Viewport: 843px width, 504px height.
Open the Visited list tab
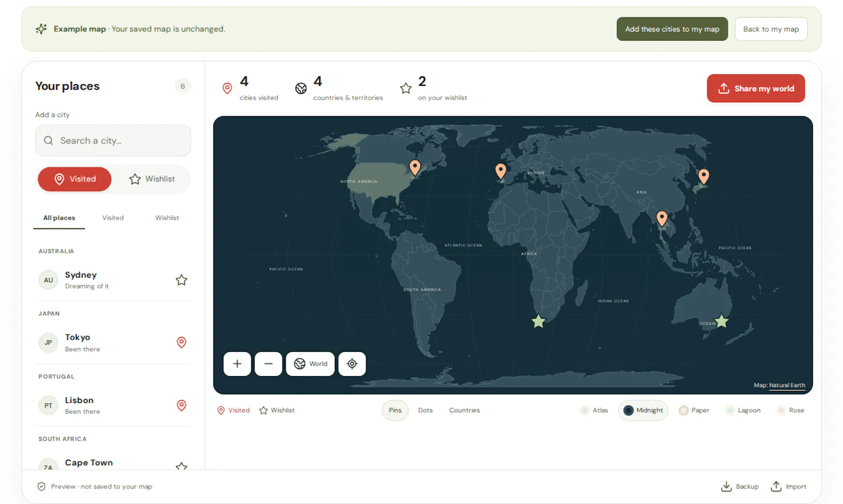[x=113, y=218]
